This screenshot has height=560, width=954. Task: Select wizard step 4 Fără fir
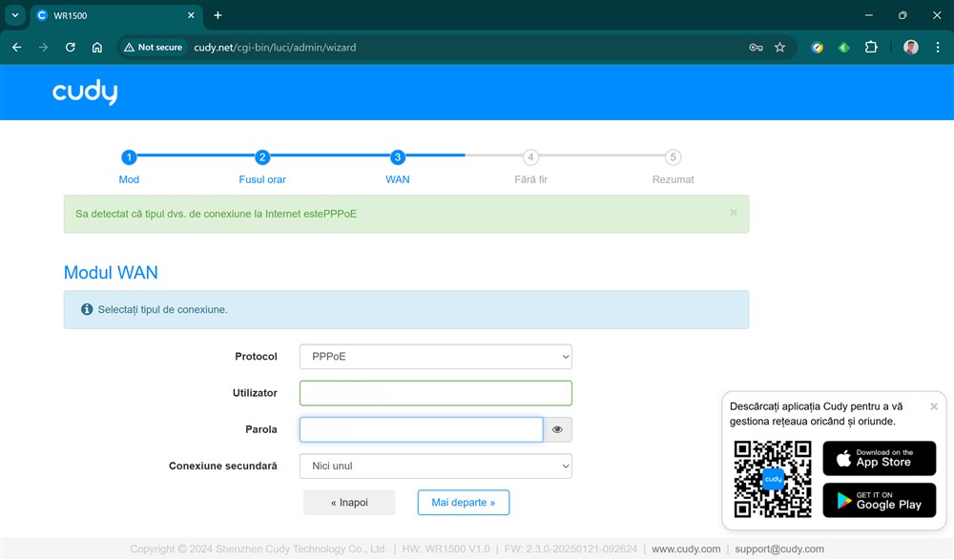530,158
